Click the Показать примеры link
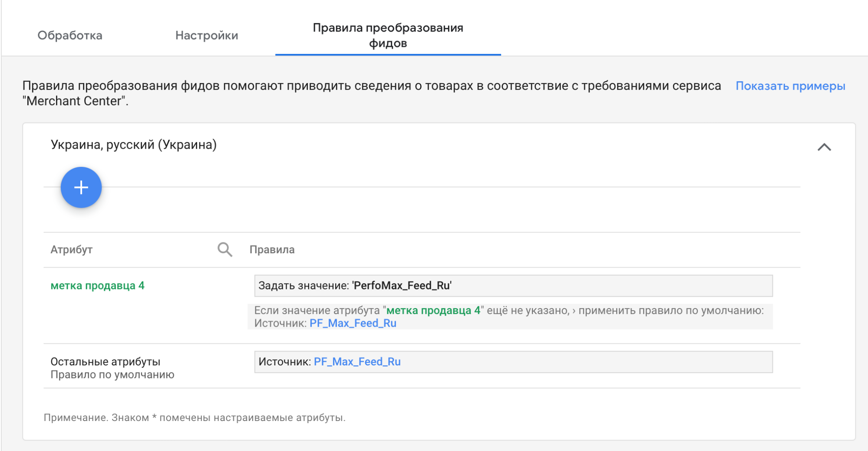Screen dimensions: 868x451 [x=790, y=86]
